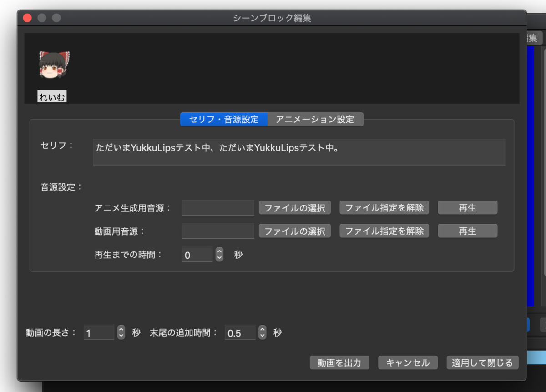
Task: Decrement 動画の長さ with the down stepper
Action: coord(121,335)
